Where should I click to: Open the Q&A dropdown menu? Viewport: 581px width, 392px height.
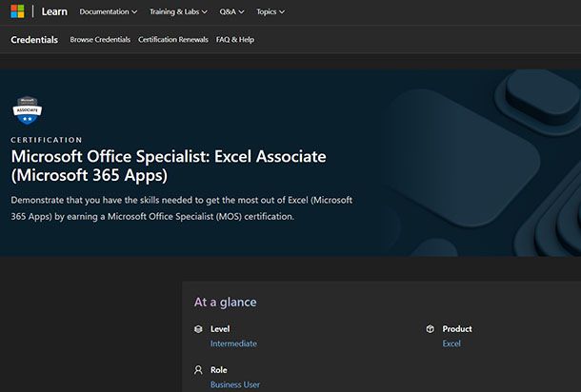tap(231, 11)
